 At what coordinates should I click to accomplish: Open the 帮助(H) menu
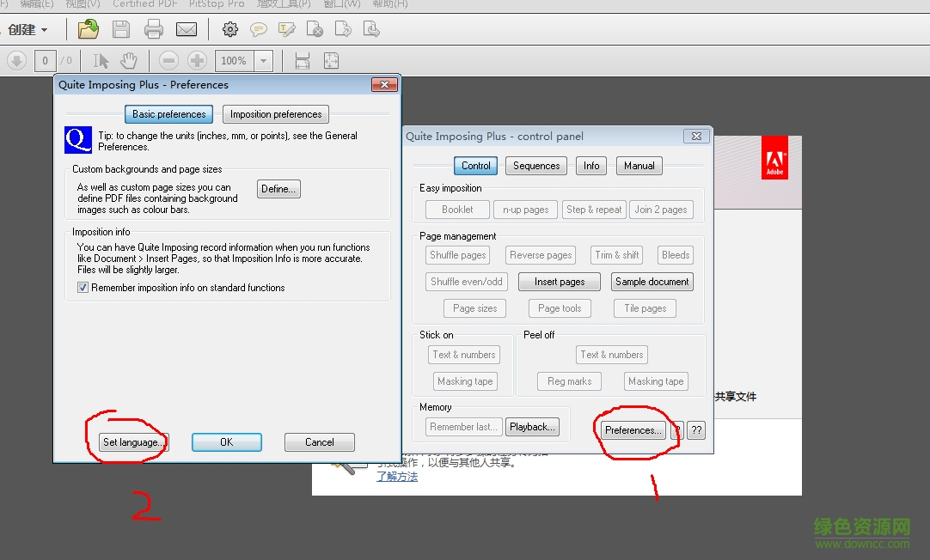click(390, 4)
